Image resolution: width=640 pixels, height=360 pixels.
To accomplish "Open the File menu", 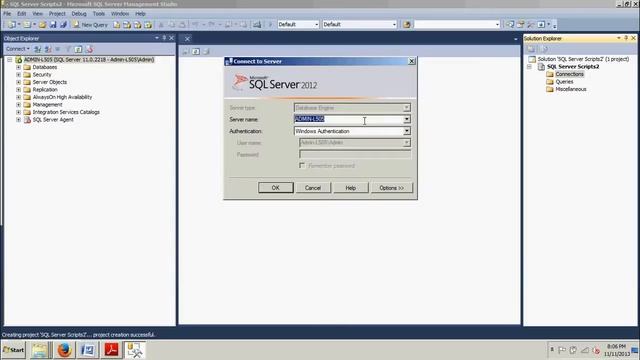I will (x=7, y=13).
